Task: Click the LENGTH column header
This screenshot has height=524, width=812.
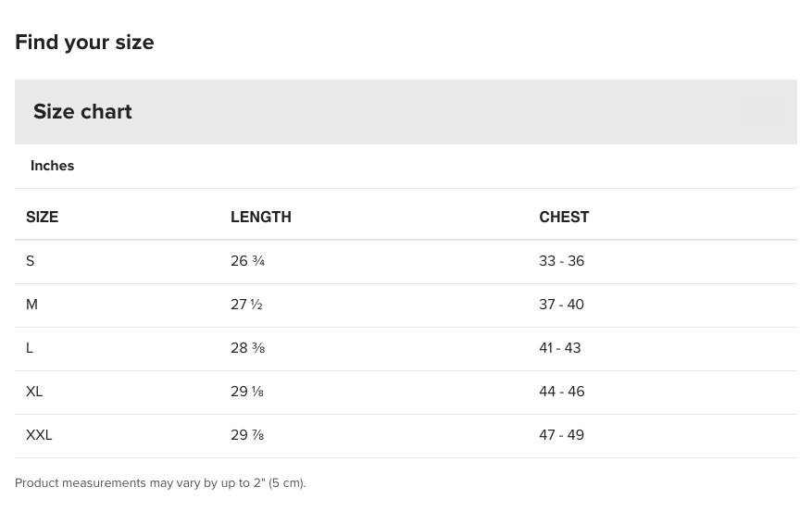Action: click(x=260, y=218)
